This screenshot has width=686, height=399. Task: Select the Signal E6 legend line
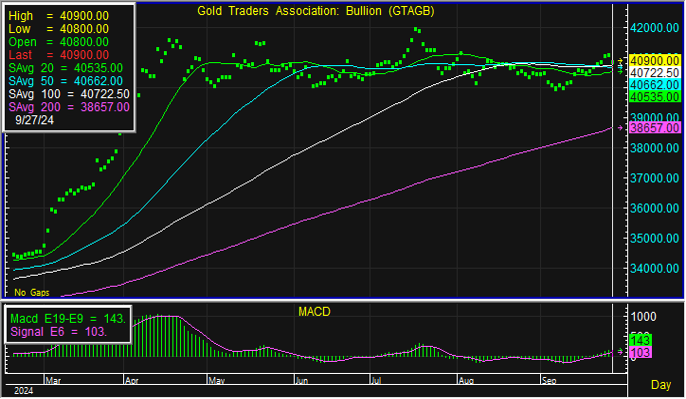58,332
